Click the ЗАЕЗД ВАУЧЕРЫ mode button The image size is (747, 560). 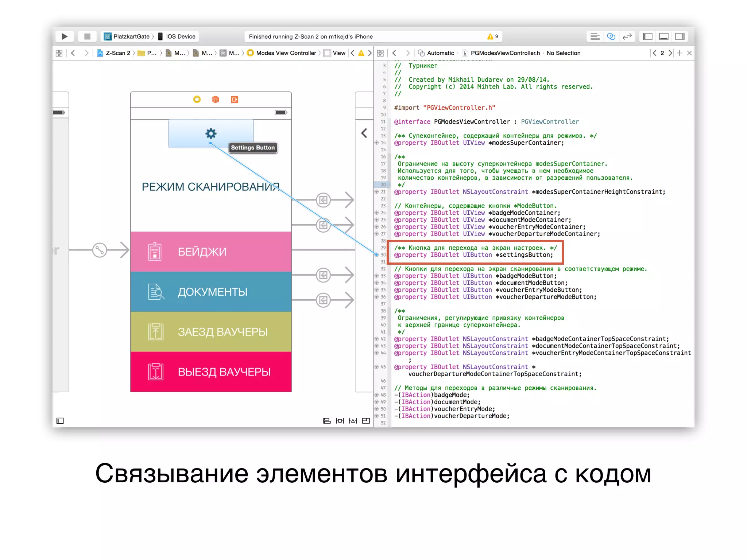(x=211, y=332)
